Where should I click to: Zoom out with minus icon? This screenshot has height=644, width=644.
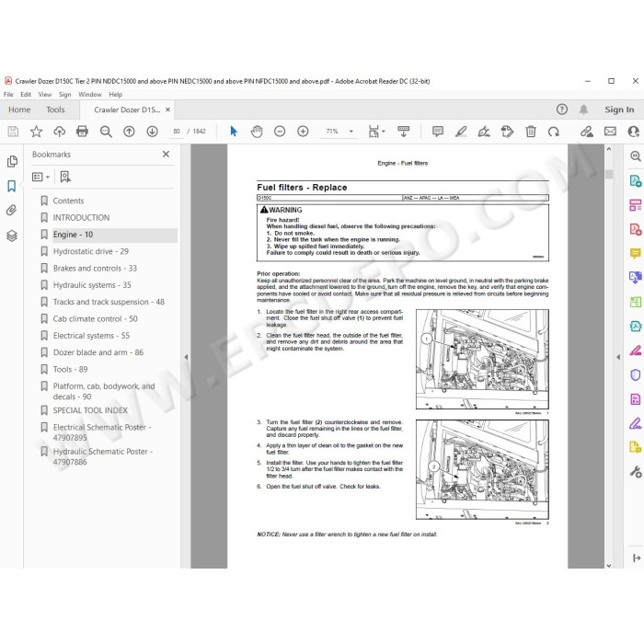coord(280,132)
